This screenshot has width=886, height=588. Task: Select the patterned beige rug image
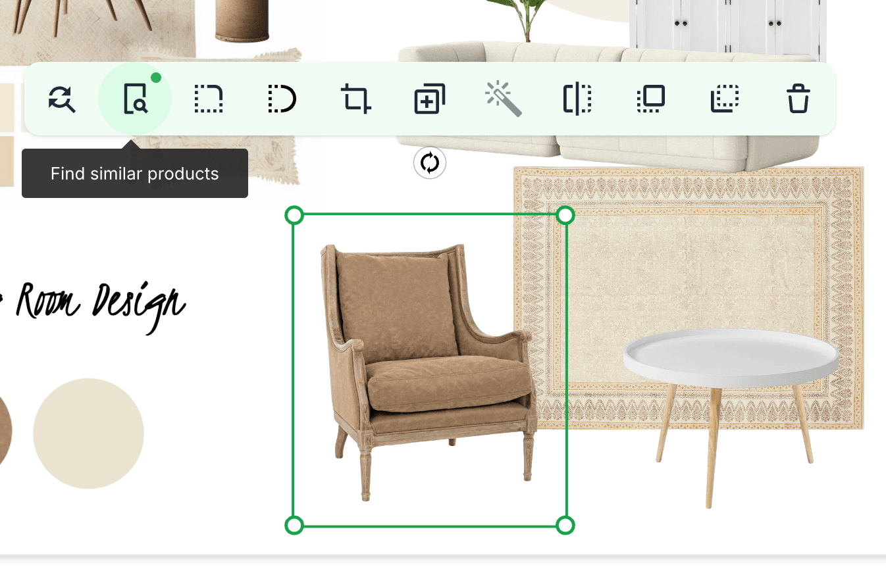[x=691, y=263]
